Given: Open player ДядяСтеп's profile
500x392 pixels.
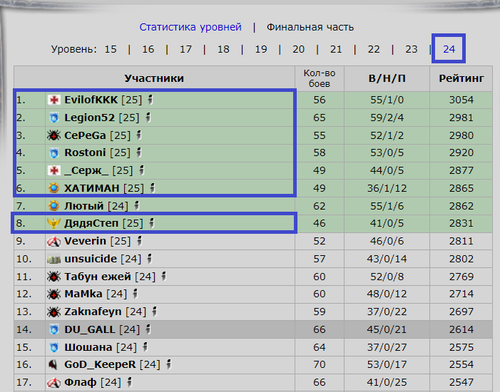Looking at the screenshot, I should click(91, 223).
